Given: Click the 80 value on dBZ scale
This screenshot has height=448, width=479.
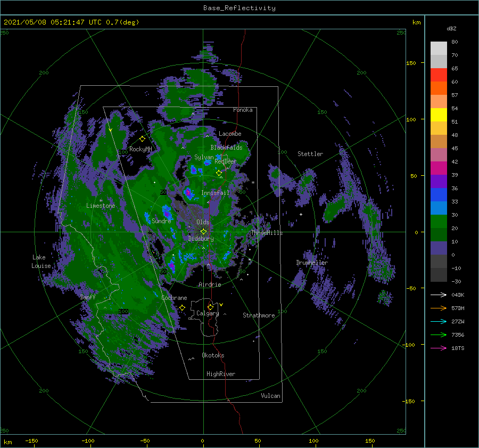Looking at the screenshot, I should tap(455, 42).
